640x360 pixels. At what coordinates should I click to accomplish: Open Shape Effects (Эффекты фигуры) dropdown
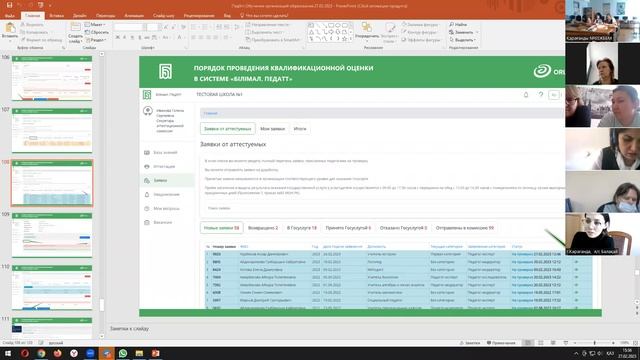(x=421, y=40)
